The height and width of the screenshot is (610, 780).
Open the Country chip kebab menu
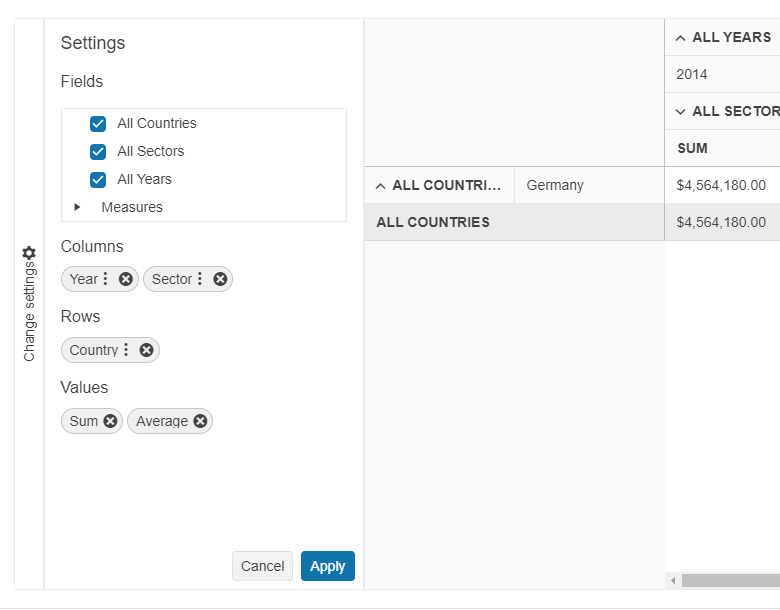coord(126,350)
